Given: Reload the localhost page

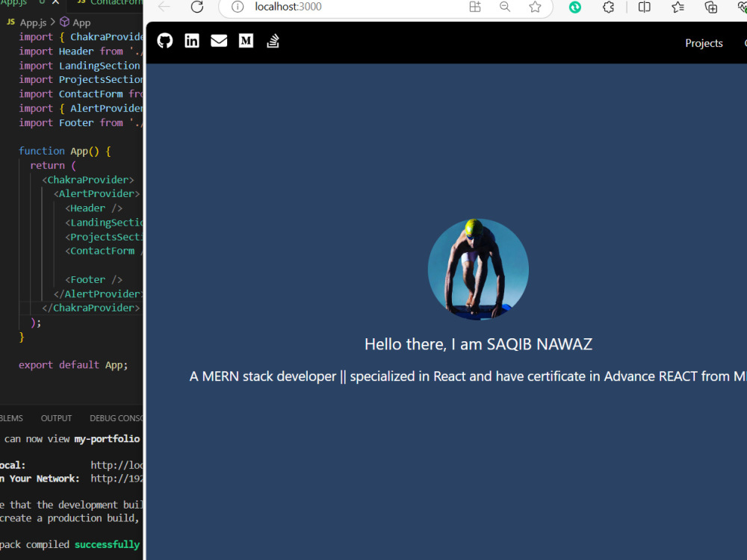Looking at the screenshot, I should pyautogui.click(x=197, y=7).
